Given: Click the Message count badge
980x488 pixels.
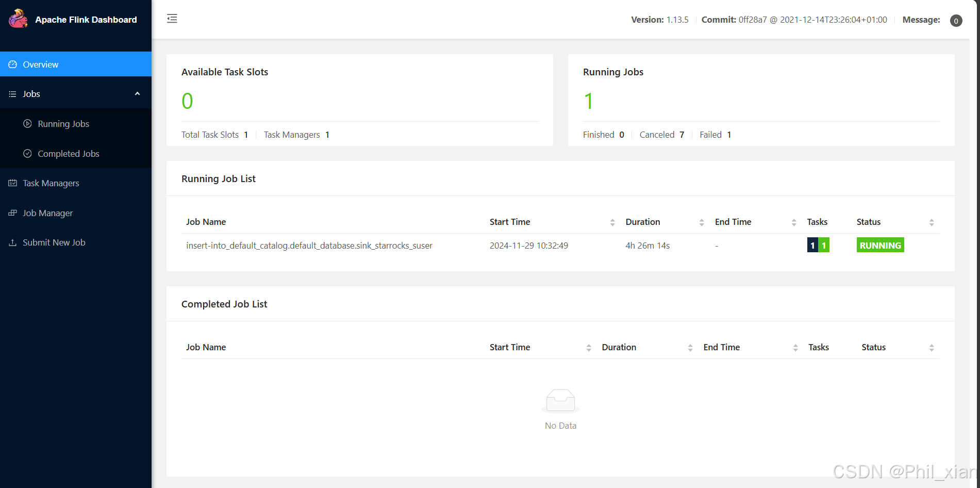Looking at the screenshot, I should point(956,21).
